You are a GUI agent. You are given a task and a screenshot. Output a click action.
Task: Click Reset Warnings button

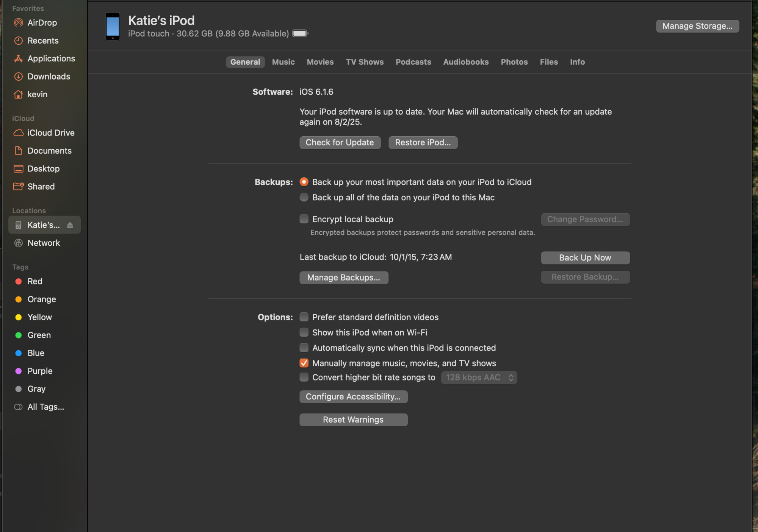tap(353, 420)
